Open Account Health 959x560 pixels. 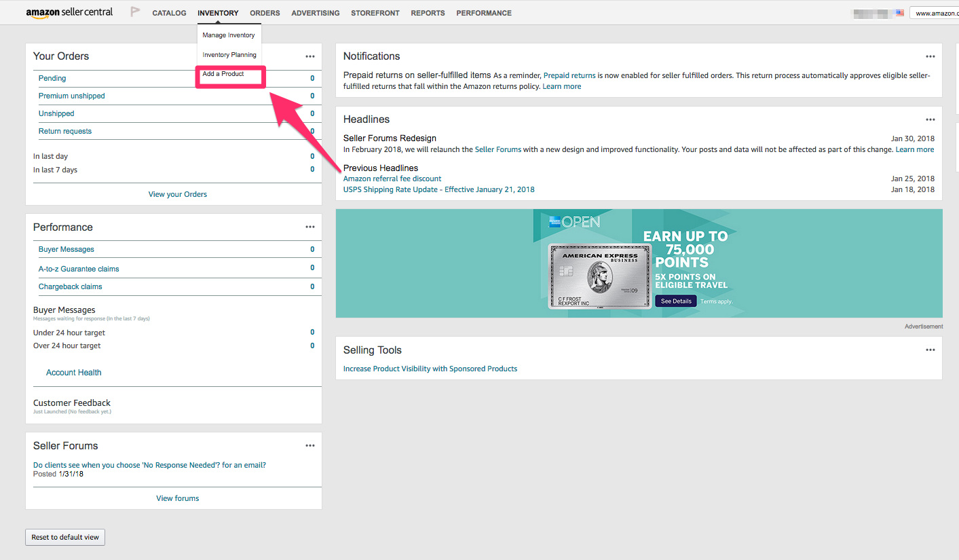coord(73,372)
